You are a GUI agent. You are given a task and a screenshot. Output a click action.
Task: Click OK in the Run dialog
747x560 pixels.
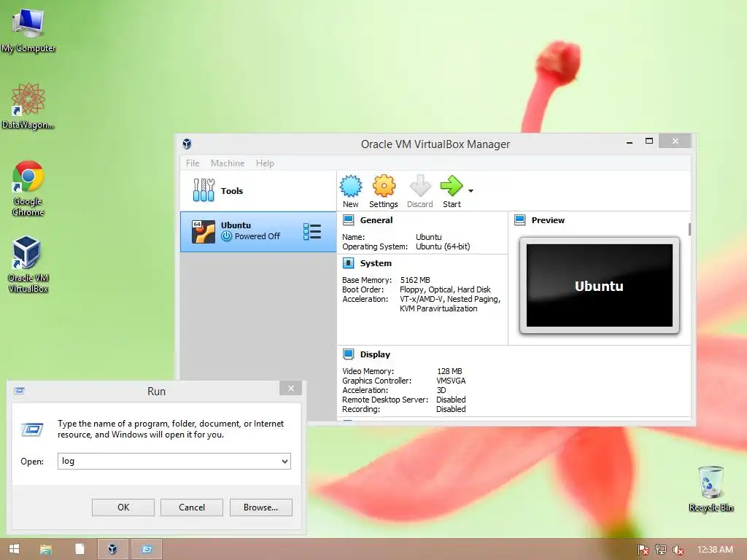pos(123,507)
